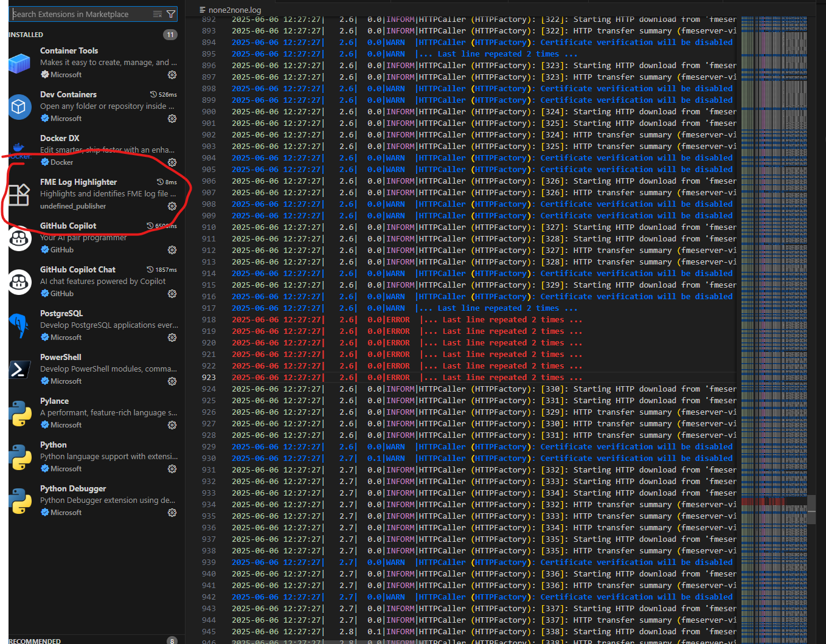Open Microsoft publisher link under Pylance

tap(66, 425)
